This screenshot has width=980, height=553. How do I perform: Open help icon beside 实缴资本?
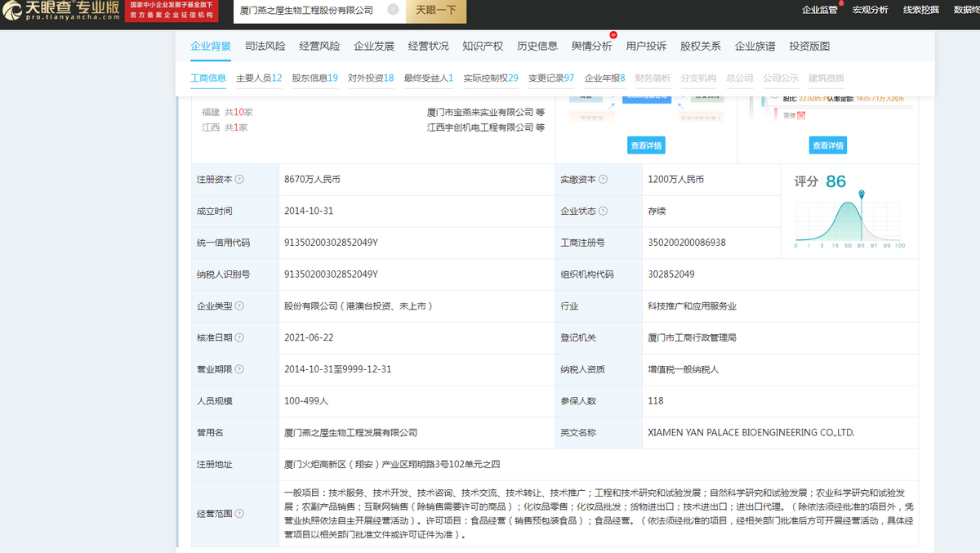[x=603, y=180]
